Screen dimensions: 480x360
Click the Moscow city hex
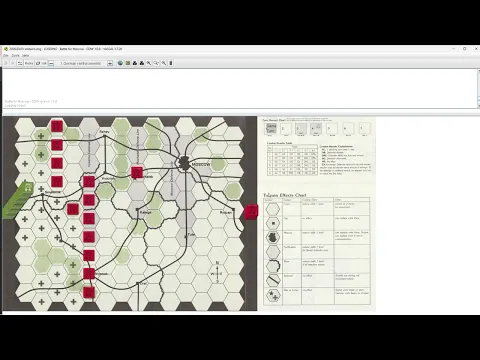[185, 163]
